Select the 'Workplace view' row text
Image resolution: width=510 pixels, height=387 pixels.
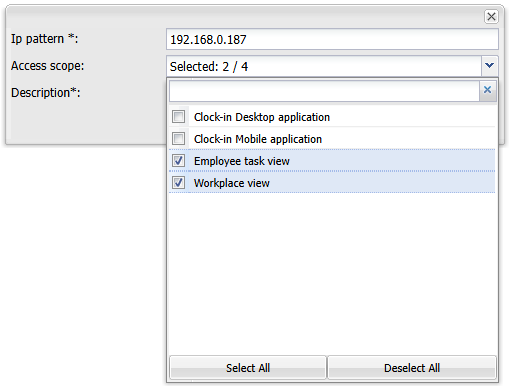tap(232, 183)
